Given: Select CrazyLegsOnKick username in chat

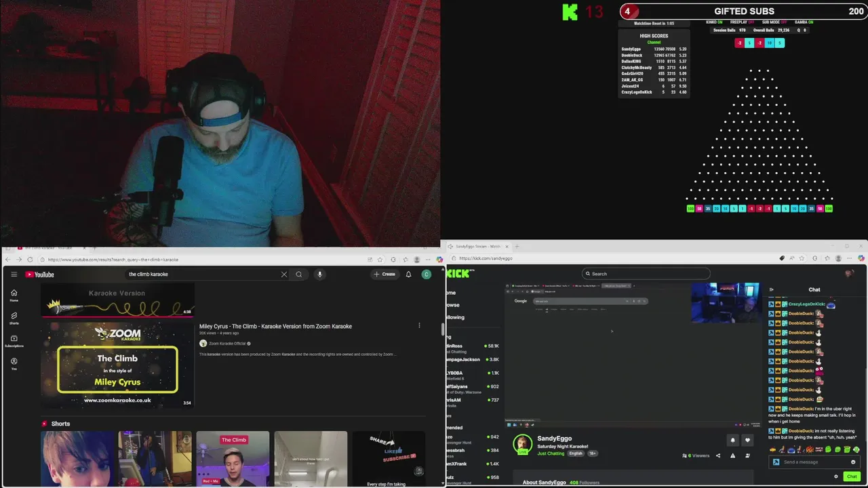Looking at the screenshot, I should pyautogui.click(x=807, y=304).
